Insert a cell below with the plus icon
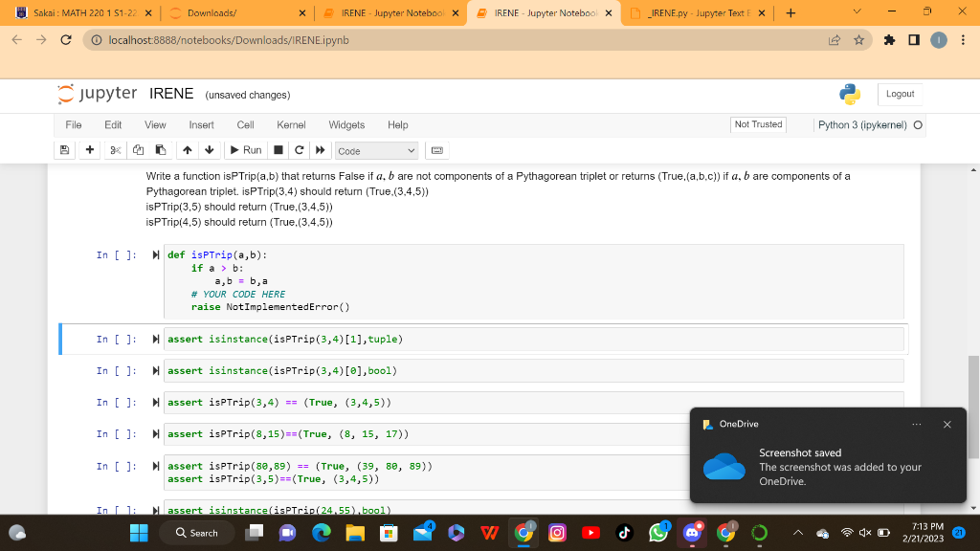 click(x=89, y=150)
